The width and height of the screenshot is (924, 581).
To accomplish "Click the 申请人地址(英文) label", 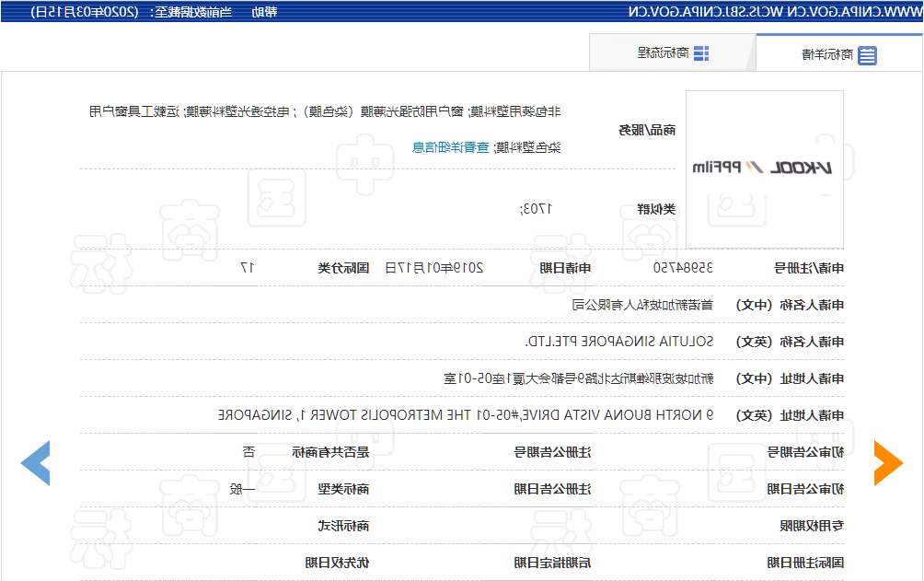I will coord(790,415).
